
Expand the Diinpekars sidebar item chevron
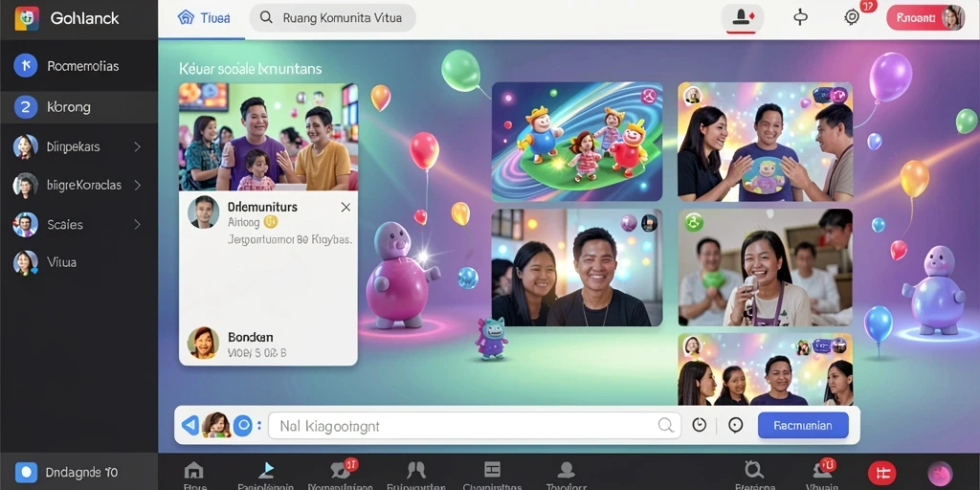tap(138, 146)
